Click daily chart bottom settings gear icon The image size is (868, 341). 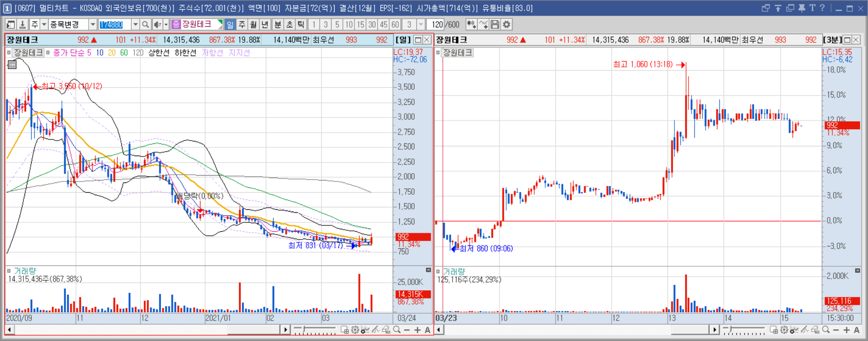click(x=355, y=330)
